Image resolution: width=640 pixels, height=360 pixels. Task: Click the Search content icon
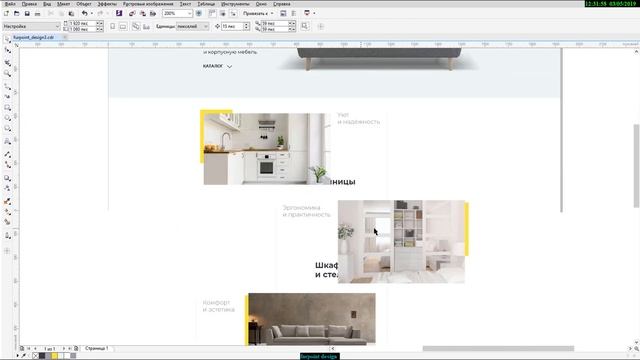119,13
